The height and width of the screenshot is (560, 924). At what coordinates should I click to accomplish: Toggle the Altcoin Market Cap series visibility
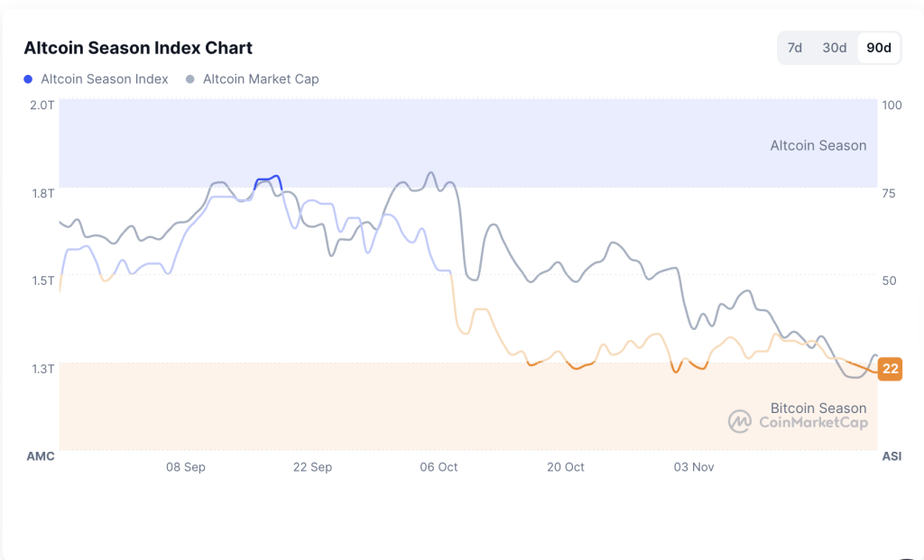253,79
